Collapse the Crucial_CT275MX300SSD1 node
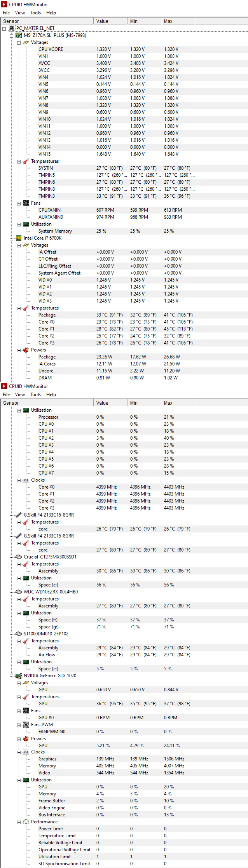 point(12,557)
